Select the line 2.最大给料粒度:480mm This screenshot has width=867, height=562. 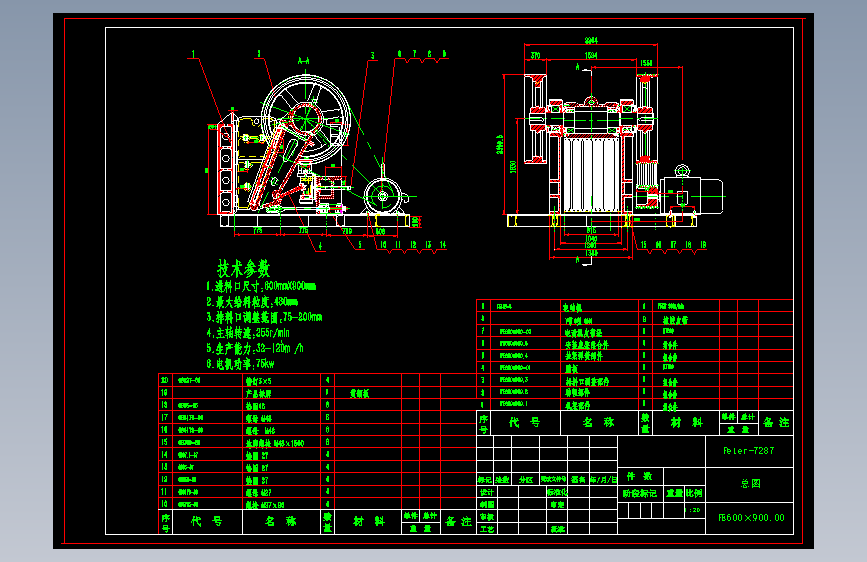[x=252, y=302]
